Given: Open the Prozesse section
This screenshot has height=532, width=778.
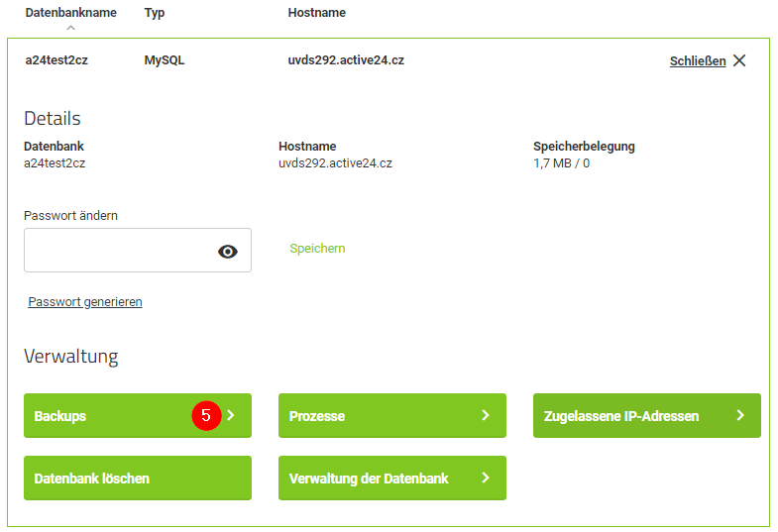Looking at the screenshot, I should (377, 416).
